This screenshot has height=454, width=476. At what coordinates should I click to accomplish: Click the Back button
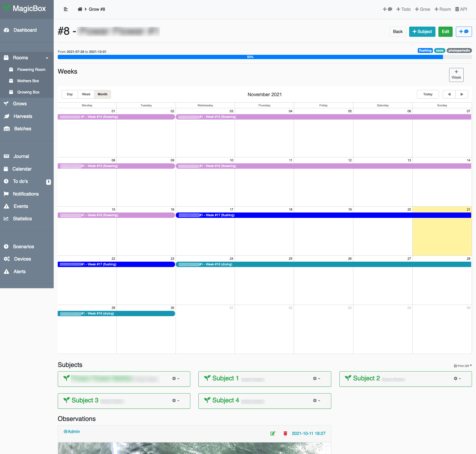click(x=398, y=32)
